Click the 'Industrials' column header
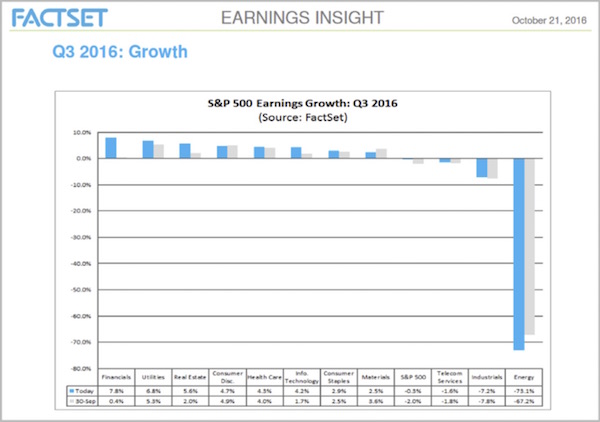600x422 pixels. [x=487, y=377]
